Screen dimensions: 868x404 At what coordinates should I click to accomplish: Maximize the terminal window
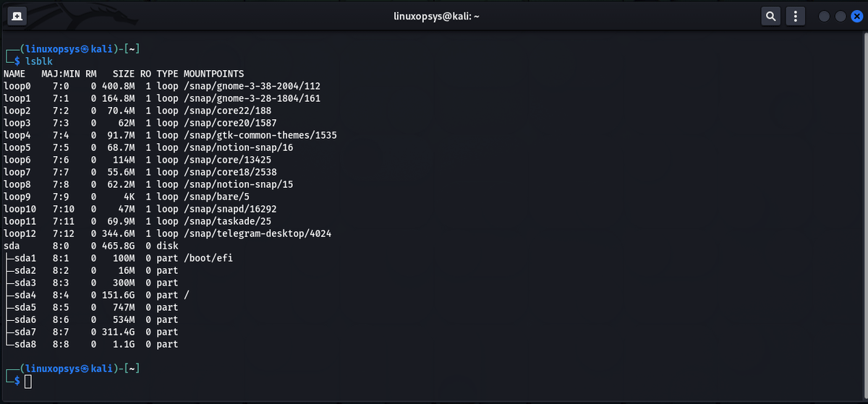click(840, 16)
